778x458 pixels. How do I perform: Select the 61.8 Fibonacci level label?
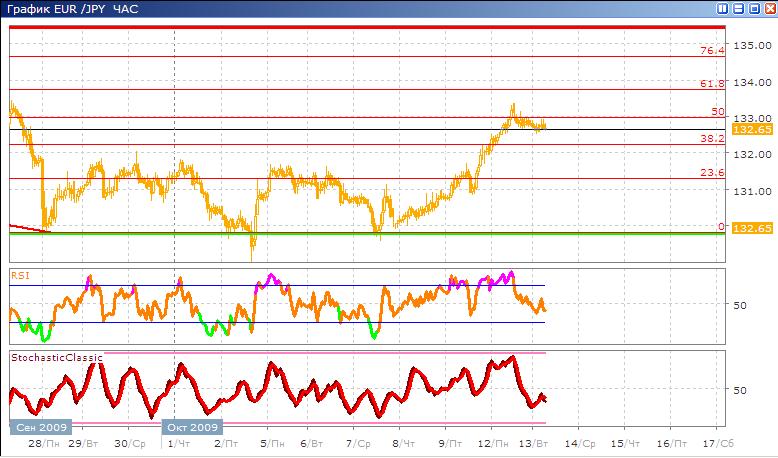click(x=712, y=84)
